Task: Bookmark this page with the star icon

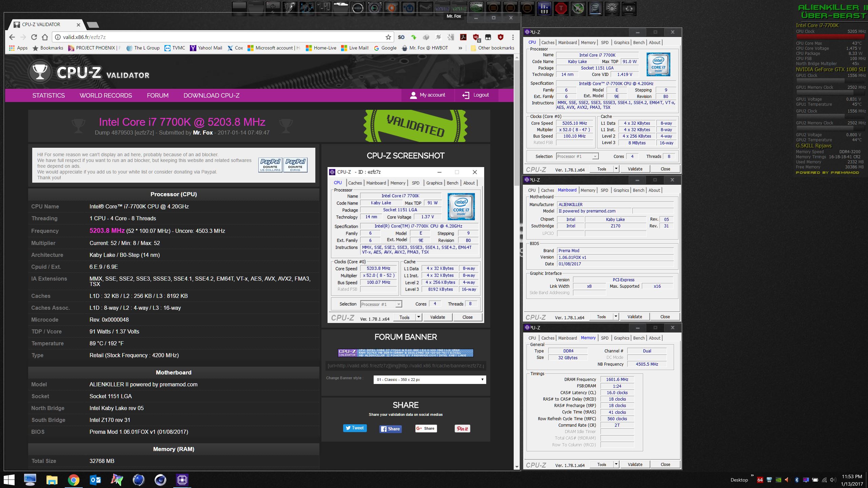Action: (388, 37)
